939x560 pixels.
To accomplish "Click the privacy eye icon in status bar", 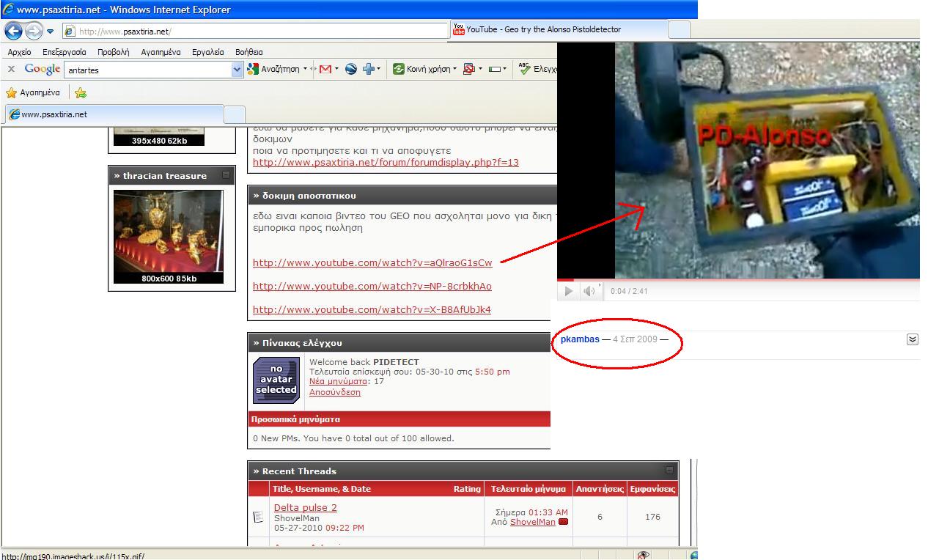I will coord(643,556).
